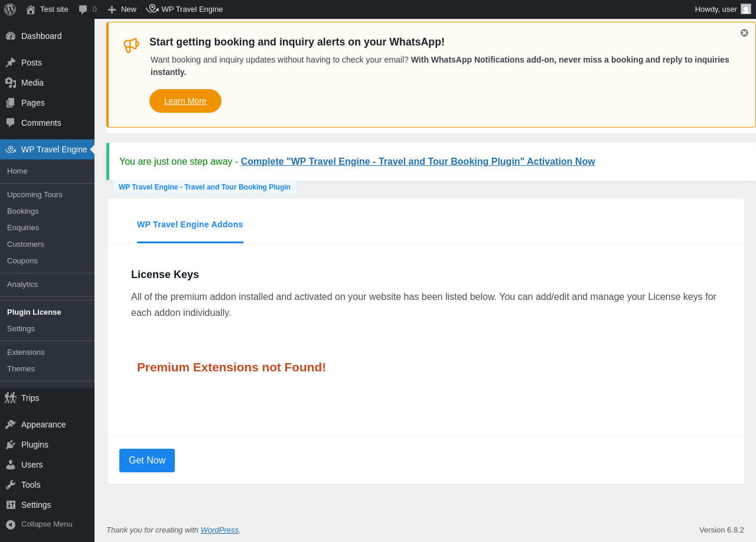
Task: Click the Learn More button
Action: click(185, 101)
